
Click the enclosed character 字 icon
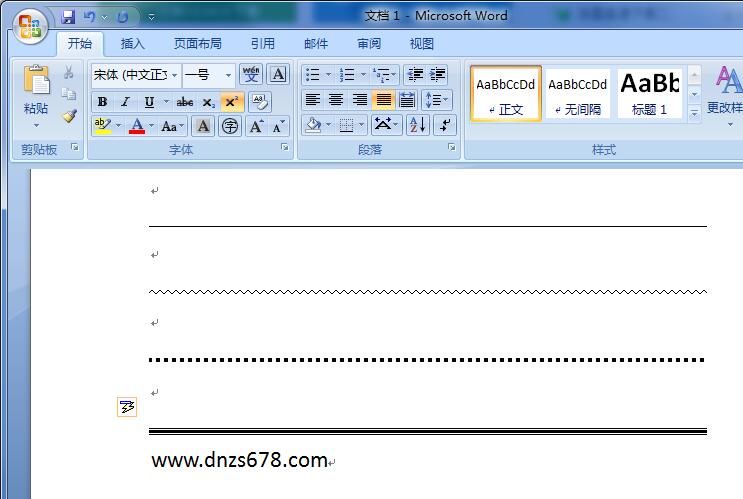coord(230,127)
